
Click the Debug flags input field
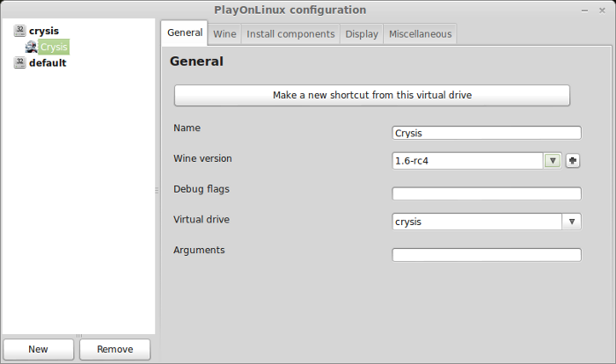(x=487, y=193)
